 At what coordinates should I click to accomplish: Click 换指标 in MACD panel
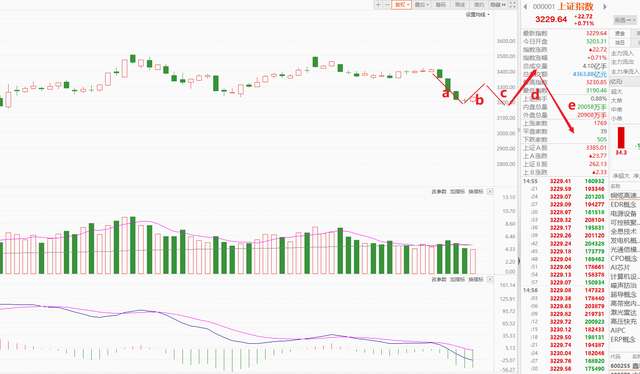point(476,280)
